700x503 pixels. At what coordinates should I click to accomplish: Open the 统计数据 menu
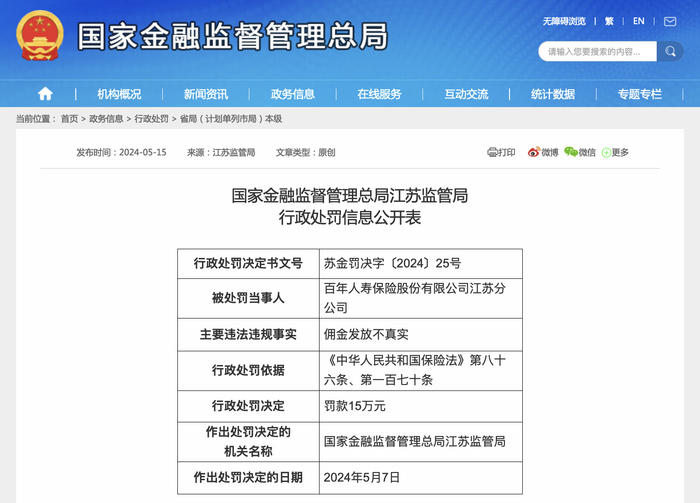(x=553, y=94)
